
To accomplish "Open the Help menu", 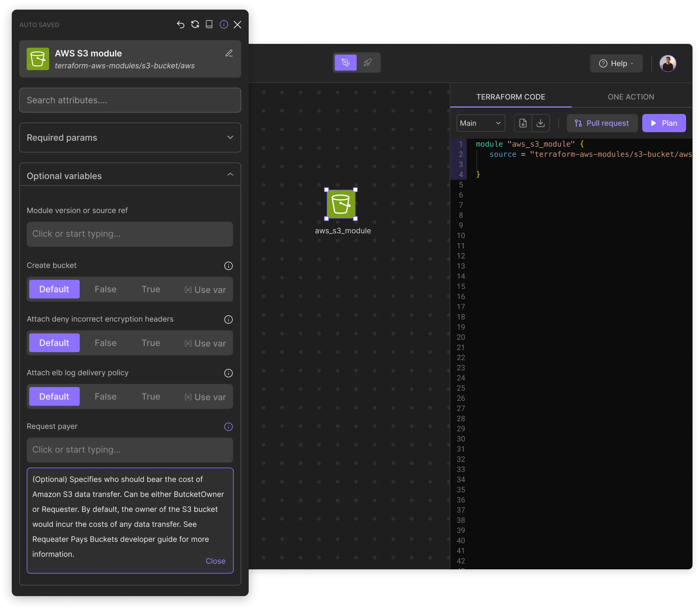I will pos(616,64).
